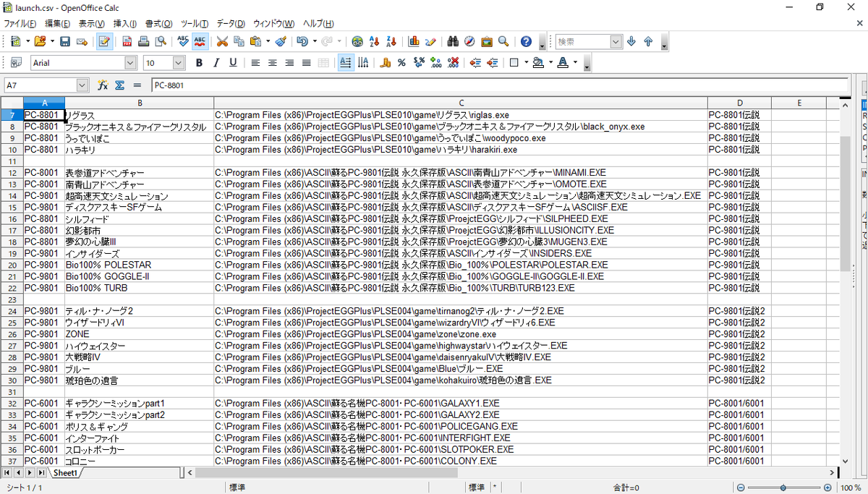Go to the first sheet tab
Image resolution: width=868 pixels, height=494 pixels.
[7, 472]
